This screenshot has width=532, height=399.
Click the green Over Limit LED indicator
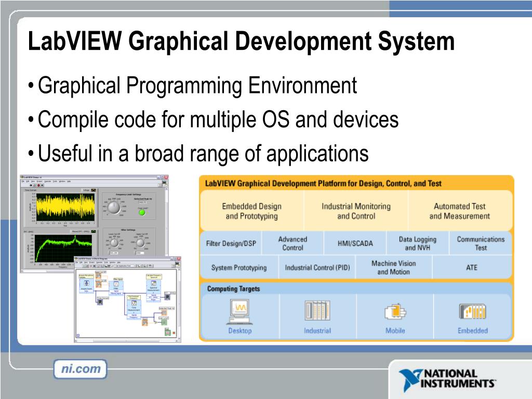142,212
